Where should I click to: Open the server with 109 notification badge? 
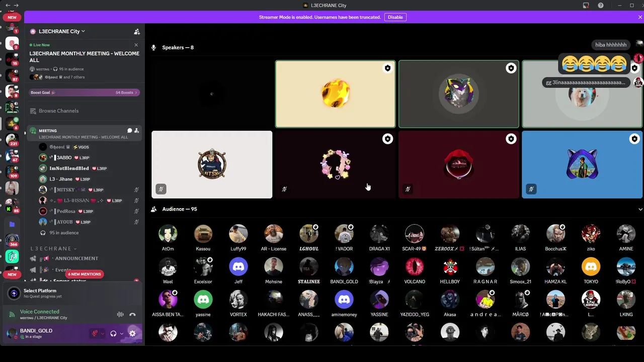click(12, 171)
